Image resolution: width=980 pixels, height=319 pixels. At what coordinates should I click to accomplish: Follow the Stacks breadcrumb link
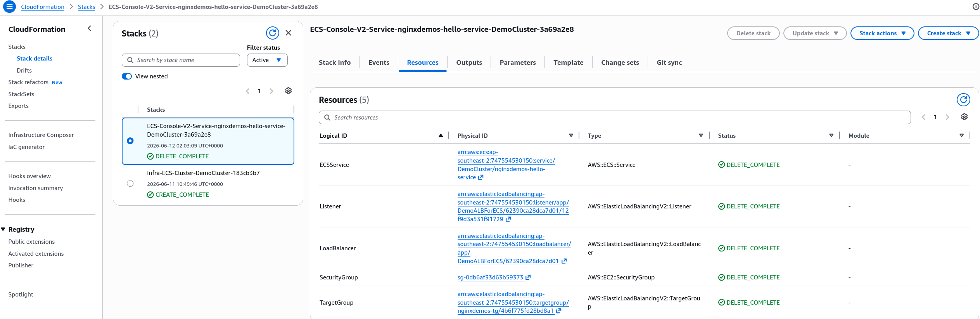tap(86, 7)
